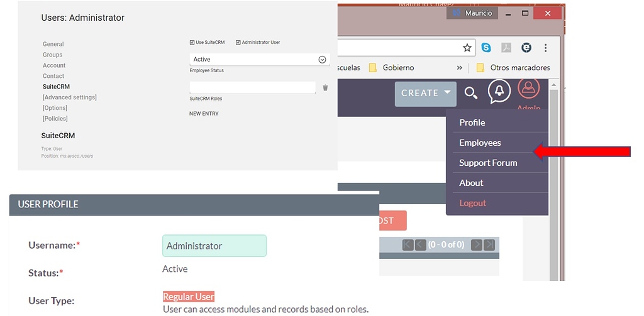Click NEW ENTRY to add a role
The height and width of the screenshot is (316, 644).
point(204,113)
